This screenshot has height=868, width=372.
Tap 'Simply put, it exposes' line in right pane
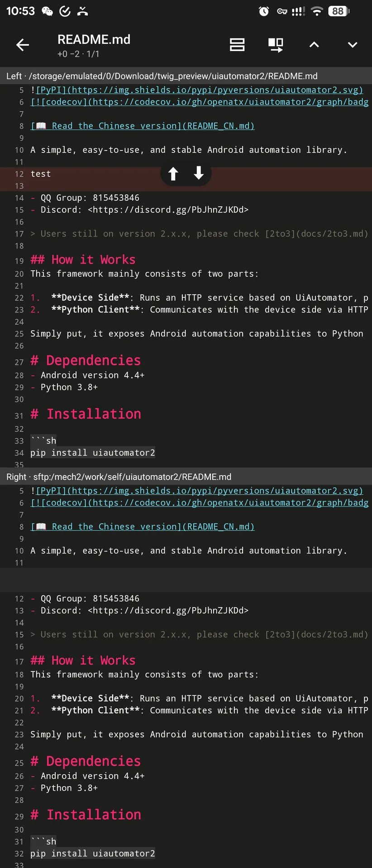pyautogui.click(x=197, y=735)
